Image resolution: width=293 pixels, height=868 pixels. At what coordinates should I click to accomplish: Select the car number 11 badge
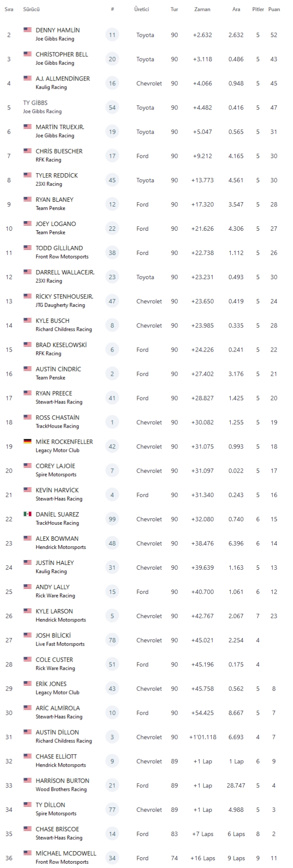(112, 35)
